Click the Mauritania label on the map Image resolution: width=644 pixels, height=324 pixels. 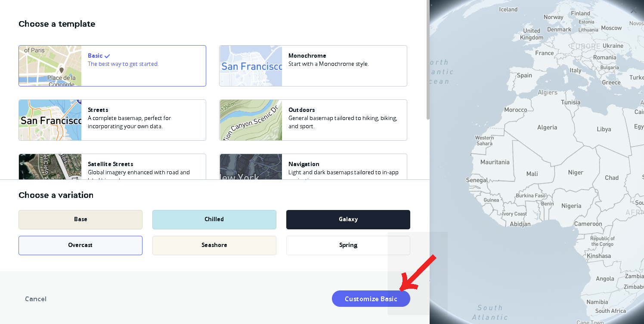495,162
